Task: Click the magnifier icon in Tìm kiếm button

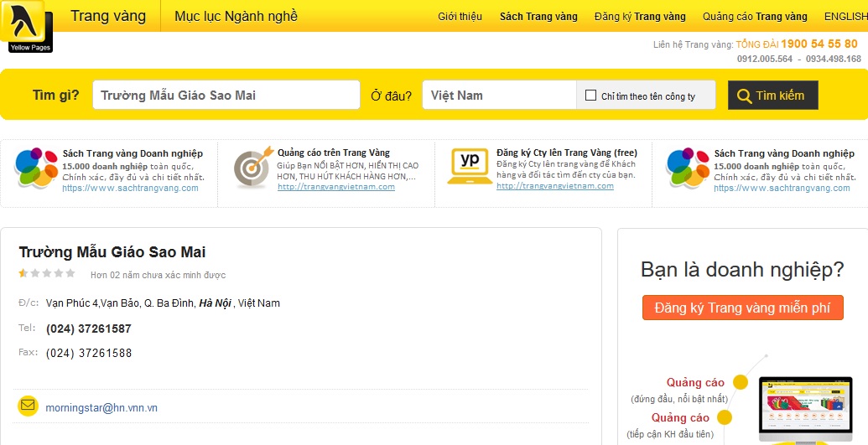Action: (x=744, y=96)
